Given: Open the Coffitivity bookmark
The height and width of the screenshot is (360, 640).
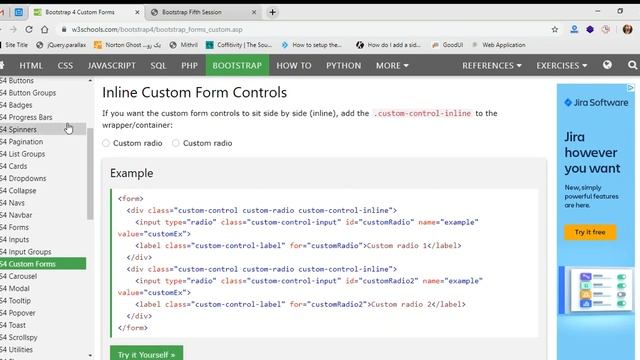Looking at the screenshot, I should tap(239, 45).
